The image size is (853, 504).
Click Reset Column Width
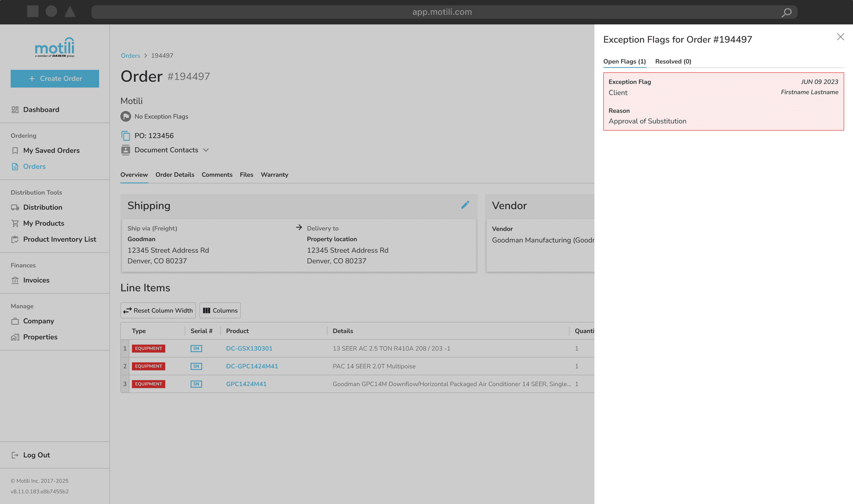coord(158,310)
